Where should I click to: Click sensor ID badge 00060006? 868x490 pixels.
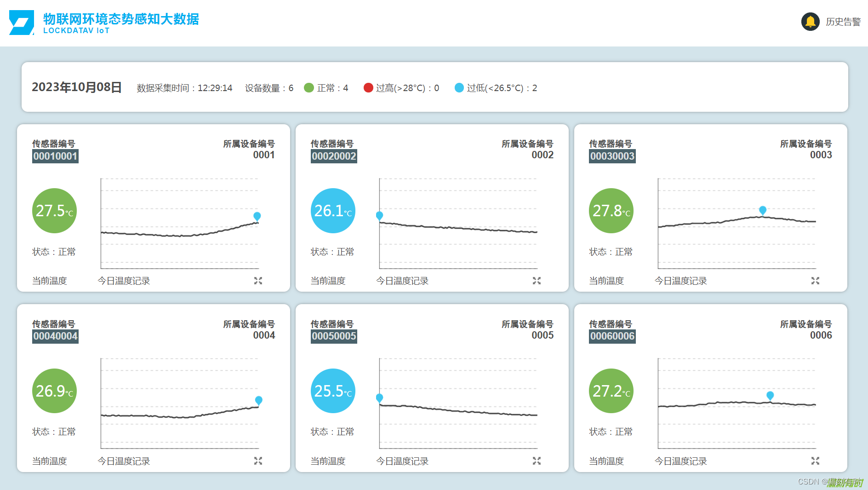click(x=612, y=336)
